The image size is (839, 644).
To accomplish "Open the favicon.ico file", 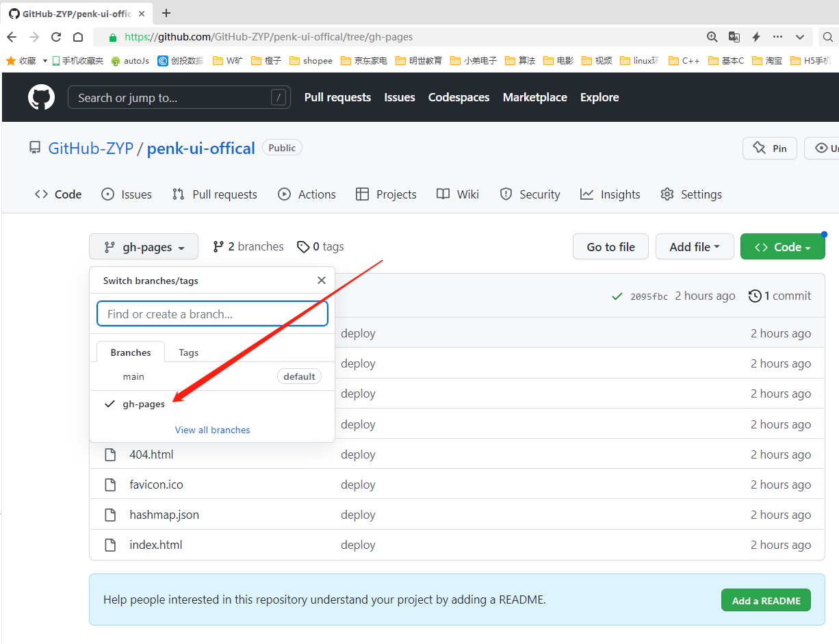I will pyautogui.click(x=156, y=485).
